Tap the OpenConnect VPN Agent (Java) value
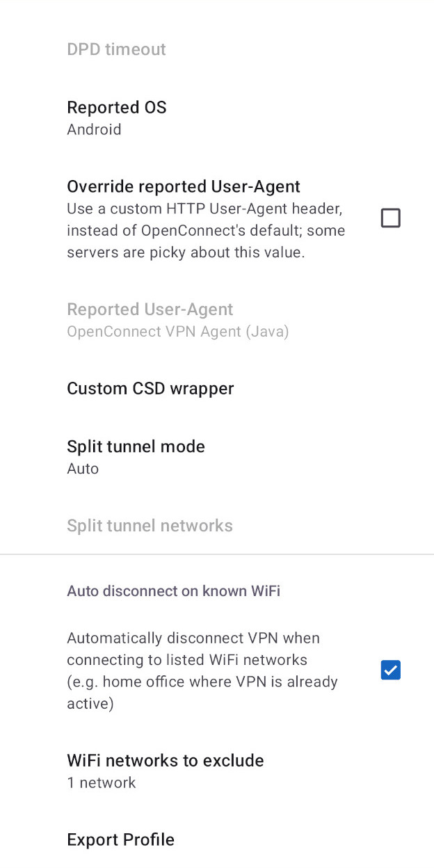 point(177,332)
